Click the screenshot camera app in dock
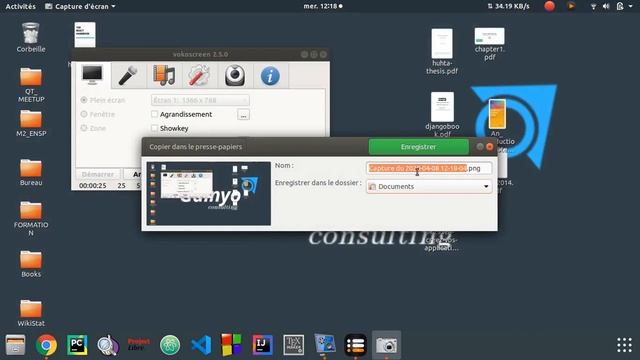 [386, 345]
